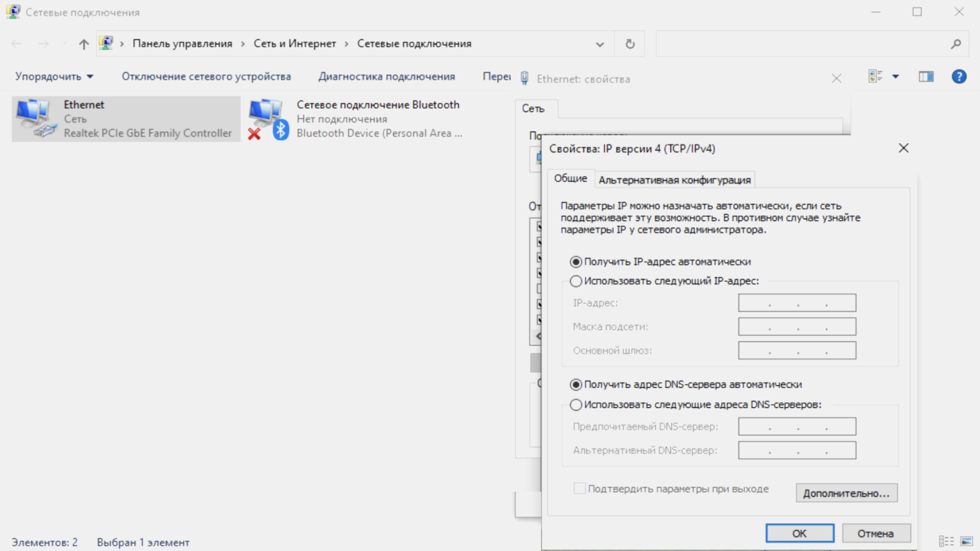This screenshot has height=551, width=980.
Task: Close the IPv4 properties dialog
Action: [x=903, y=148]
